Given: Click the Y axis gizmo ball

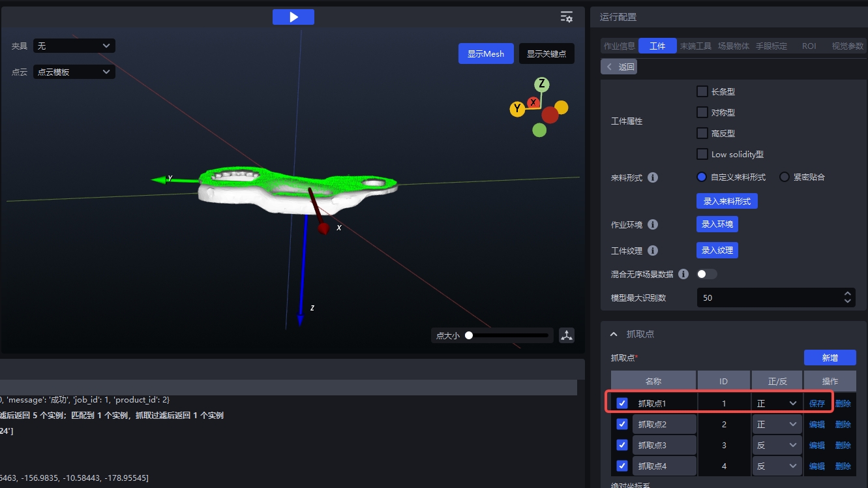Looking at the screenshot, I should [517, 109].
